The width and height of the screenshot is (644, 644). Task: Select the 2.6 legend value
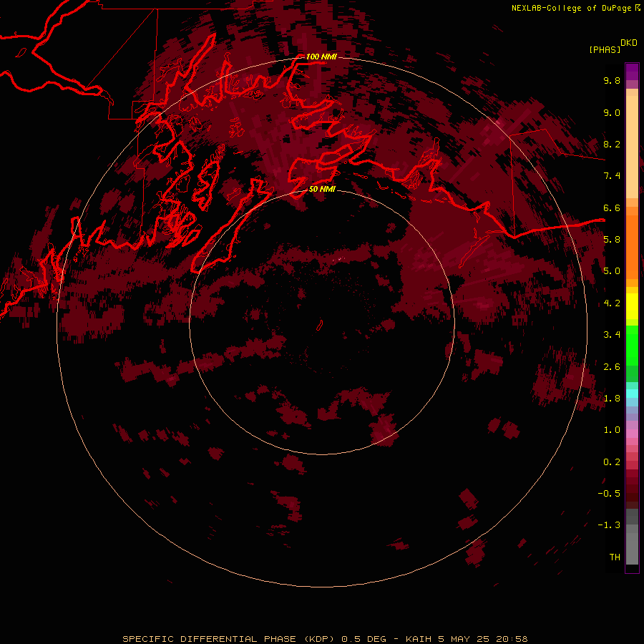[x=612, y=366]
